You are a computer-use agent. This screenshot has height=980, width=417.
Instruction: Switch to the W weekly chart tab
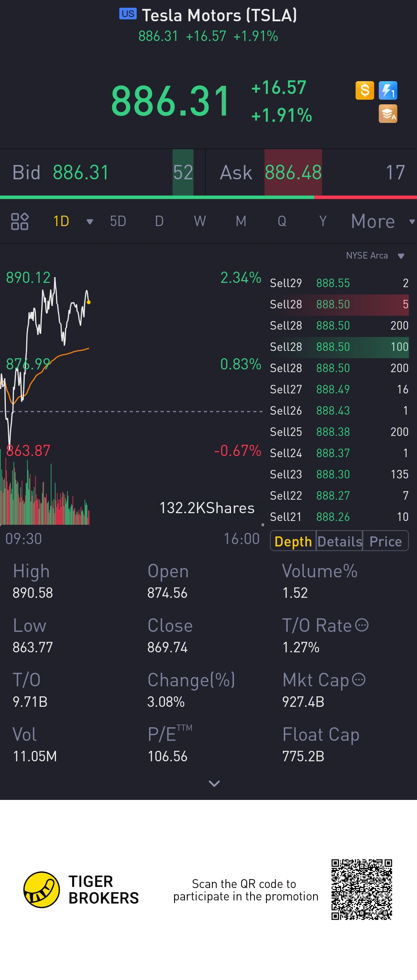click(200, 221)
